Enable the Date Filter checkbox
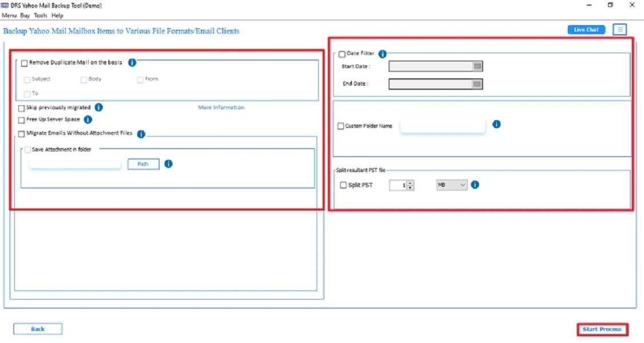Image resolution: width=644 pixels, height=343 pixels. tap(341, 53)
